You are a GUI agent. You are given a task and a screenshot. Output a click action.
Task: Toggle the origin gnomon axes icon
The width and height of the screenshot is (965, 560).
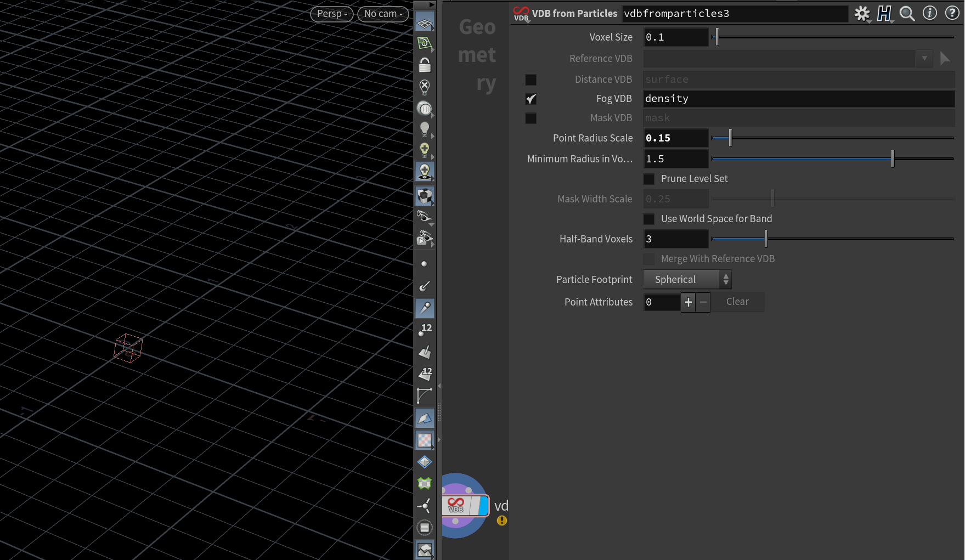(425, 506)
